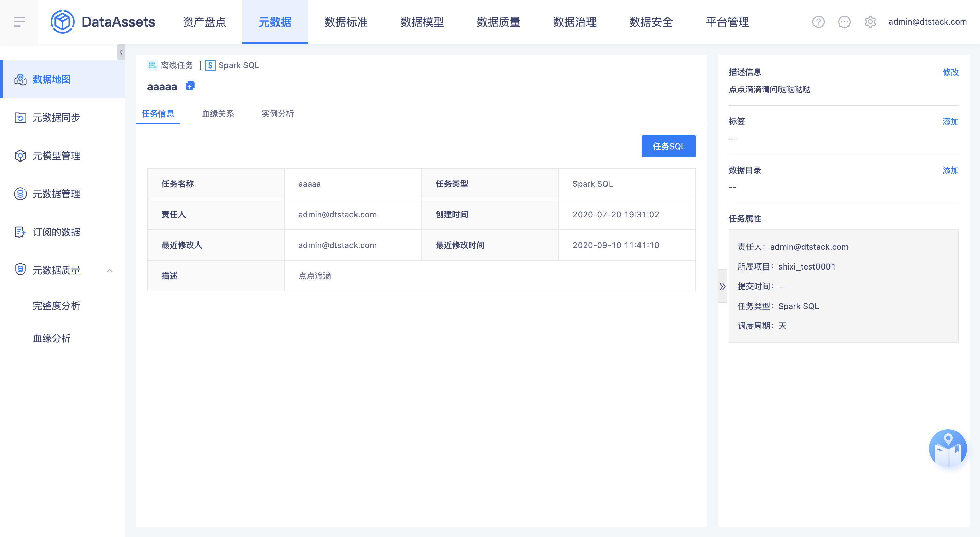Click the 数据地图 map icon in sidebar
The height and width of the screenshot is (537, 980).
click(20, 79)
